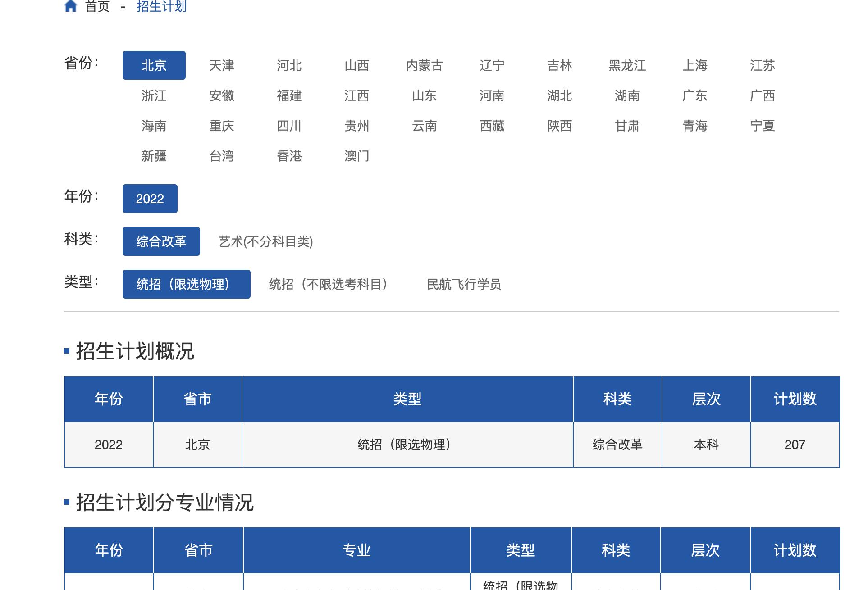The height and width of the screenshot is (590, 868).
Task: Click the selected 北京 province button
Action: coord(154,65)
